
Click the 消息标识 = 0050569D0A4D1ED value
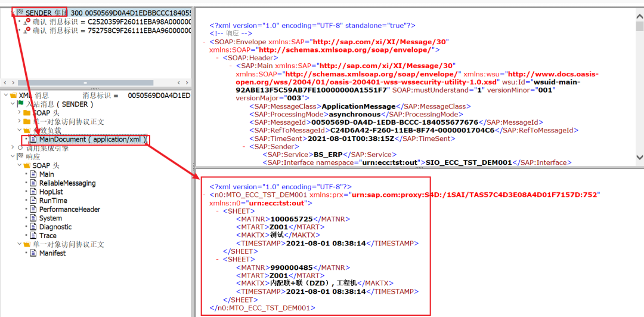click(159, 96)
